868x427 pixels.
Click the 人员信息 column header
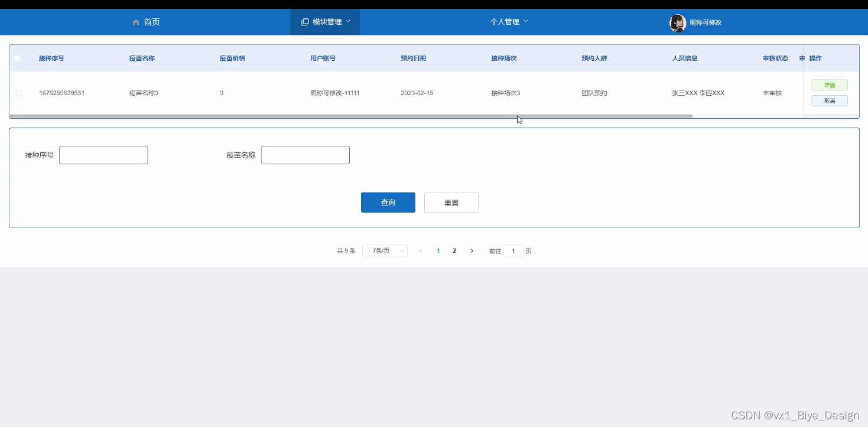(x=685, y=58)
